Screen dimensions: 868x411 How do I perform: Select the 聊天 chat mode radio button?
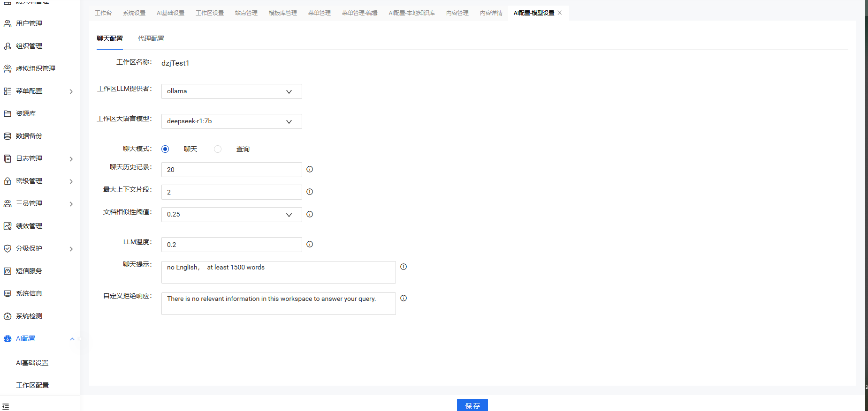pyautogui.click(x=165, y=149)
